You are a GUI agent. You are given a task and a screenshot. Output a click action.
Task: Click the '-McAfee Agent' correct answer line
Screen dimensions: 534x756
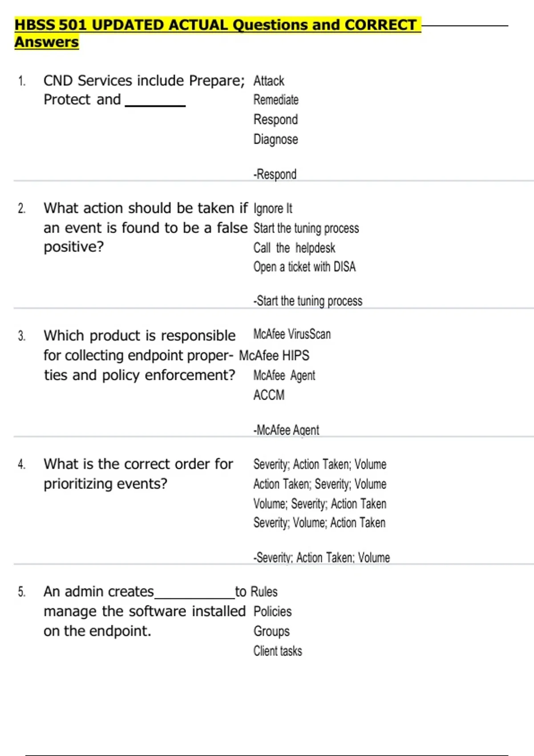286,430
